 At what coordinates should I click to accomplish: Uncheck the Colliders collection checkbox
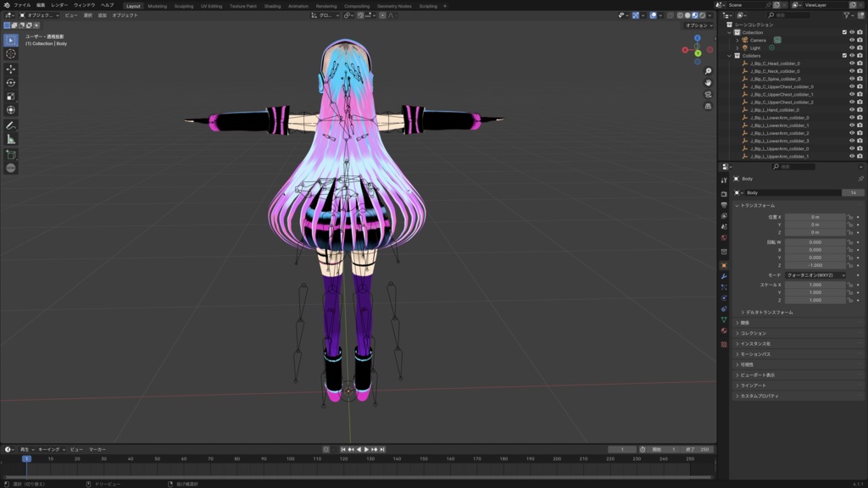(844, 56)
